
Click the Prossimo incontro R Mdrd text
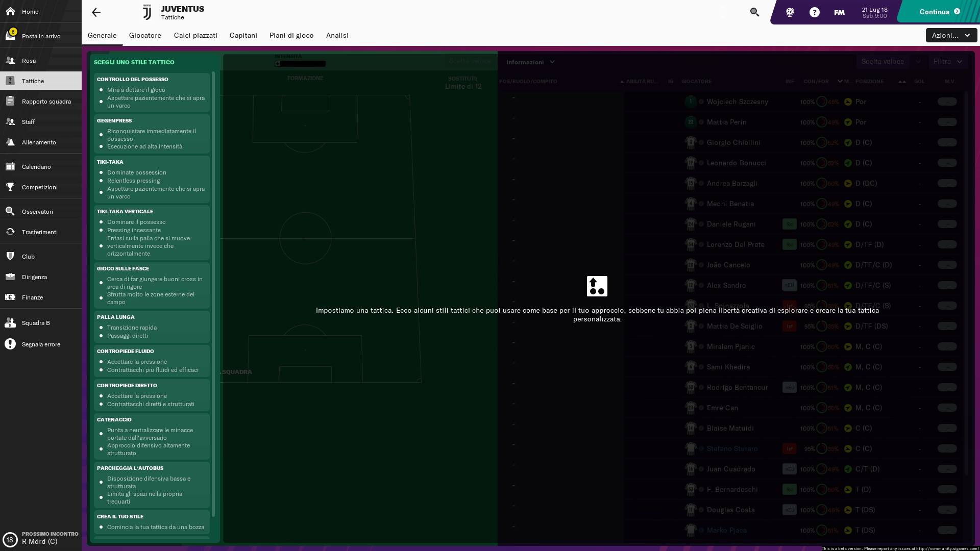(50, 538)
